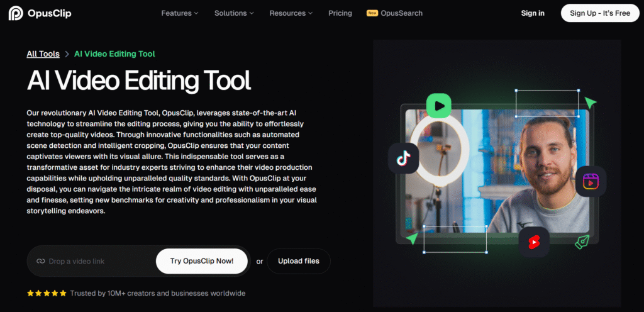This screenshot has height=312, width=644.
Task: Click the video preview thumbnail of the man
Action: [x=497, y=171]
